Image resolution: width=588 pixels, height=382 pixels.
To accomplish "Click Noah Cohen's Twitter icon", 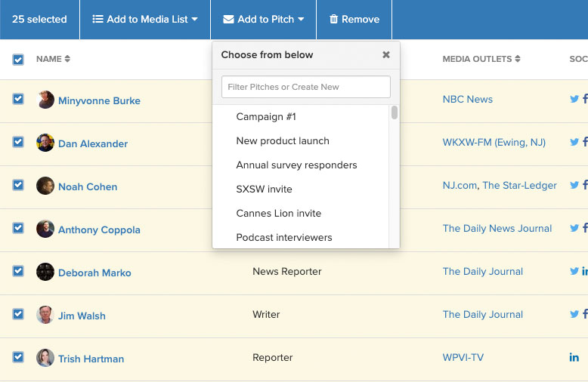I will (x=574, y=185).
